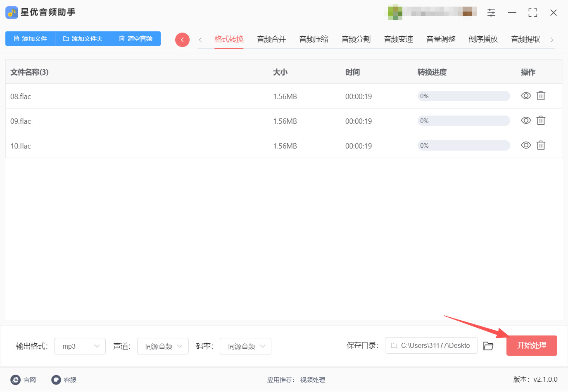Select the 音频分割 tab
Screen dimensions: 568x392
coord(356,39)
